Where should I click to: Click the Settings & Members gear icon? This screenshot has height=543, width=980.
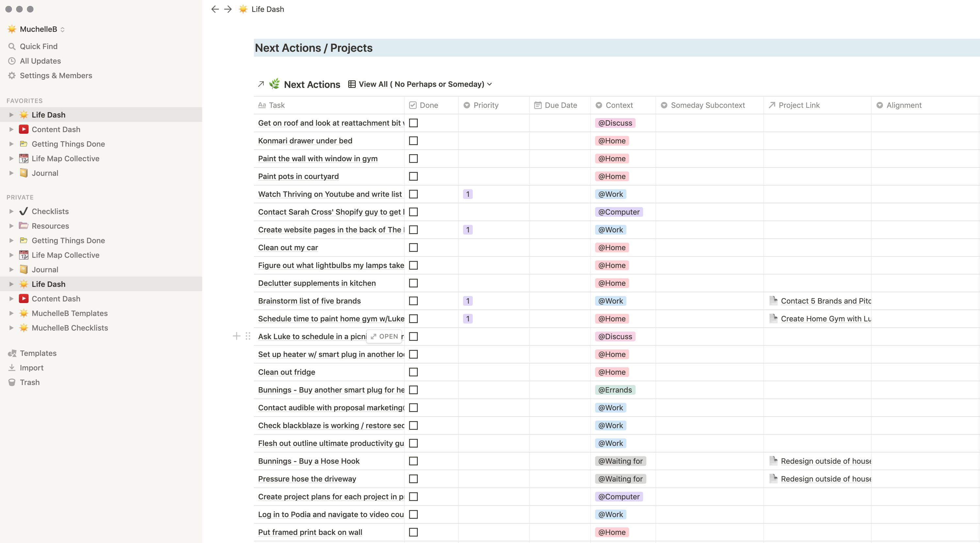pyautogui.click(x=12, y=75)
